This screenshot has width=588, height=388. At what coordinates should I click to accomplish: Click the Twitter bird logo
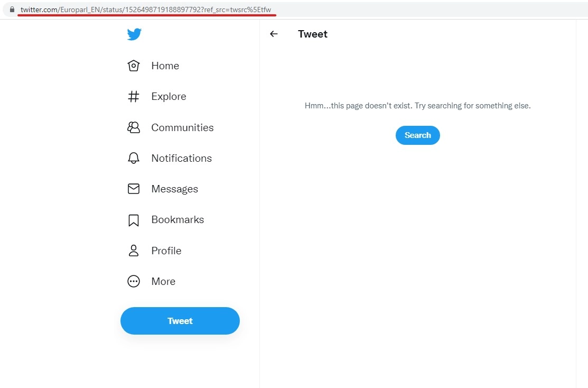[134, 34]
